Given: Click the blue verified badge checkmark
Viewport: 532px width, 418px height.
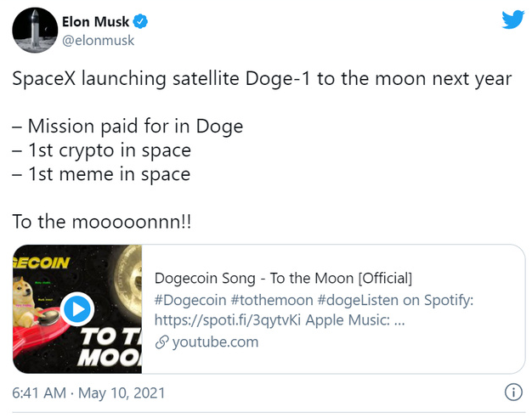Looking at the screenshot, I should pos(139,22).
